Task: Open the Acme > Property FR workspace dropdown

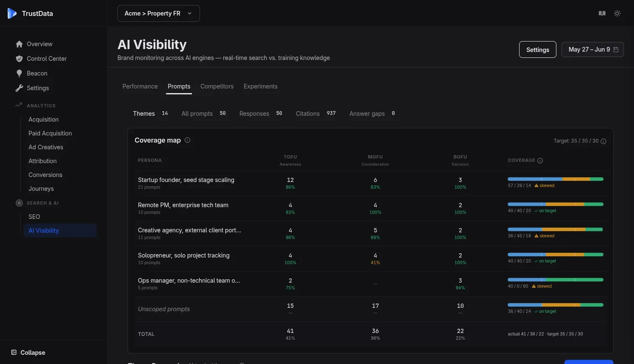Action: [x=158, y=13]
